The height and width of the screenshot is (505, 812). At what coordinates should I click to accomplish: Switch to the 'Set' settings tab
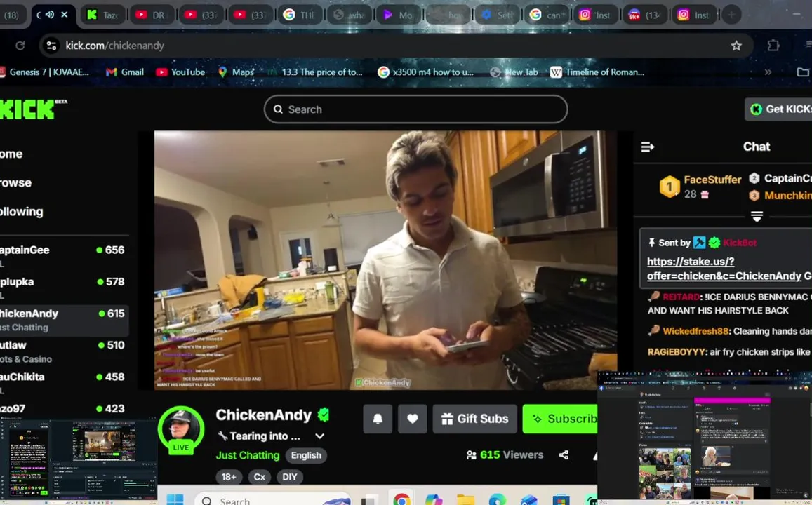click(x=498, y=15)
